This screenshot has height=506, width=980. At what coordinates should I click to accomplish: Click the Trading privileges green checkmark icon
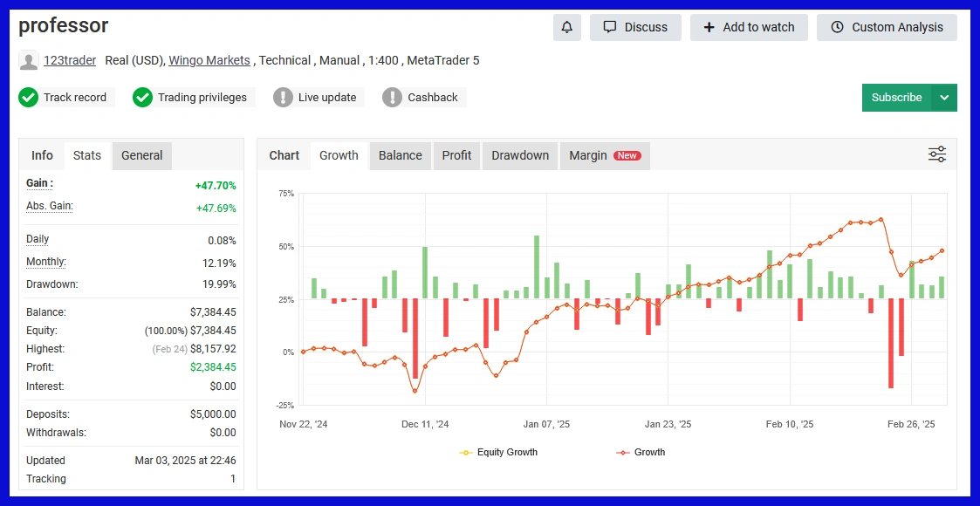(143, 98)
